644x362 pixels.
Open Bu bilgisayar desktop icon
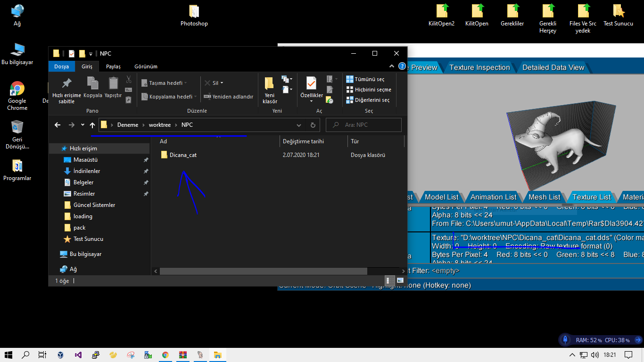pos(17,54)
